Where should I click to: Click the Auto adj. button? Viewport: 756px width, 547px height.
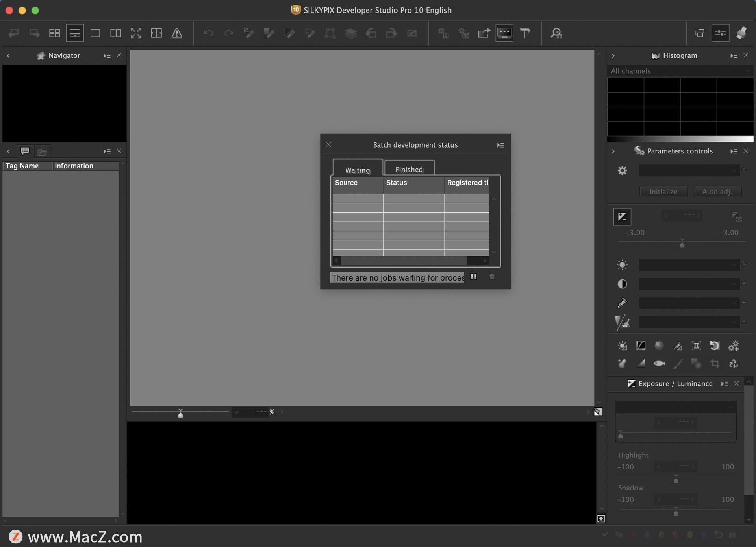(717, 192)
